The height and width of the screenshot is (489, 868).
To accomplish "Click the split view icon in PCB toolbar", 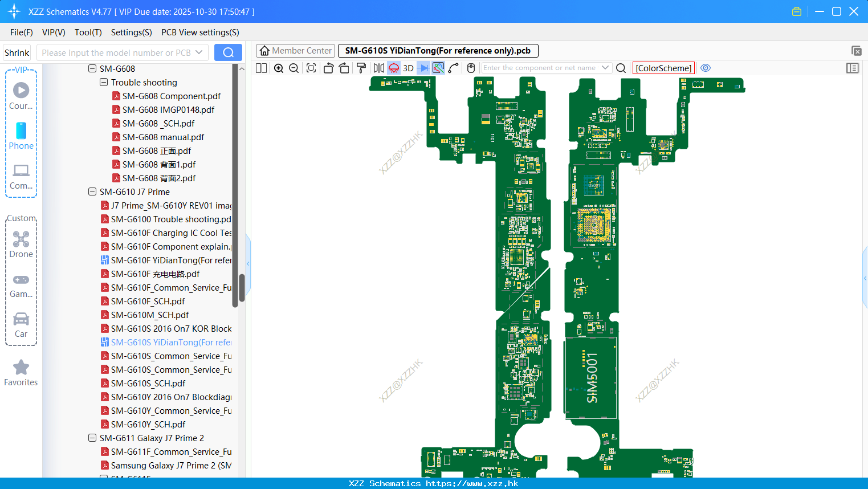I will click(x=262, y=68).
